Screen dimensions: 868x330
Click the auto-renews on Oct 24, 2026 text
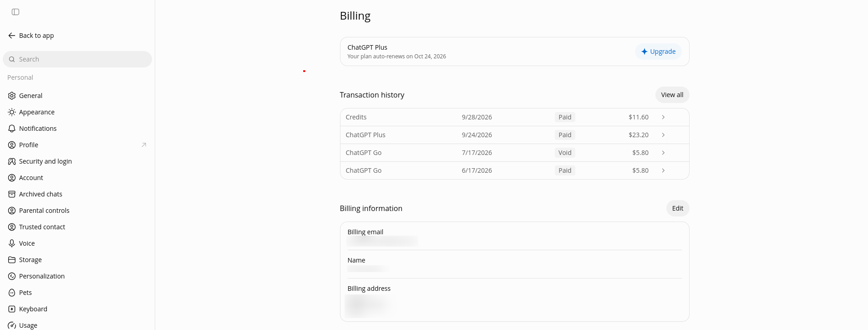pyautogui.click(x=396, y=57)
